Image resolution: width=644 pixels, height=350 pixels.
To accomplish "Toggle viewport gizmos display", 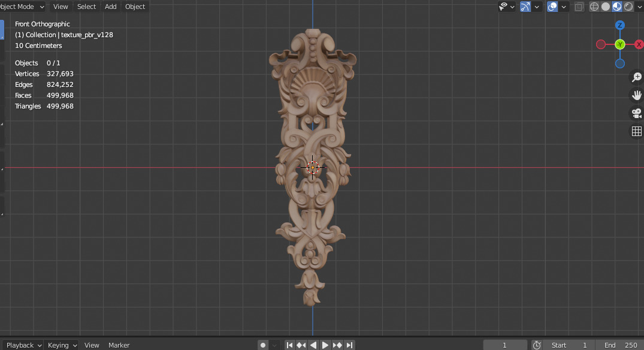I will click(525, 7).
